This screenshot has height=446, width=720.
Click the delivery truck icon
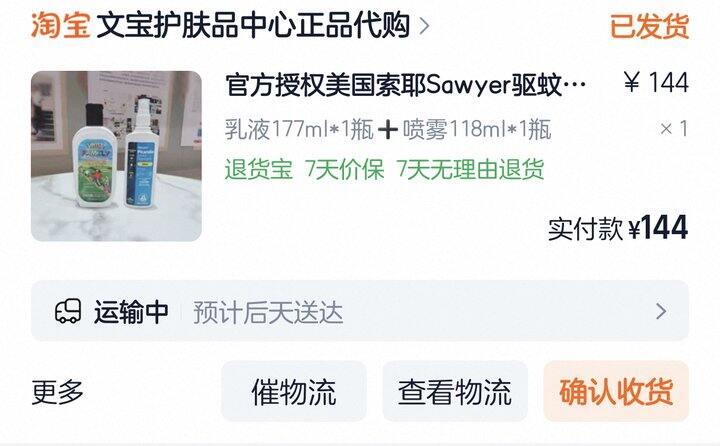point(68,311)
